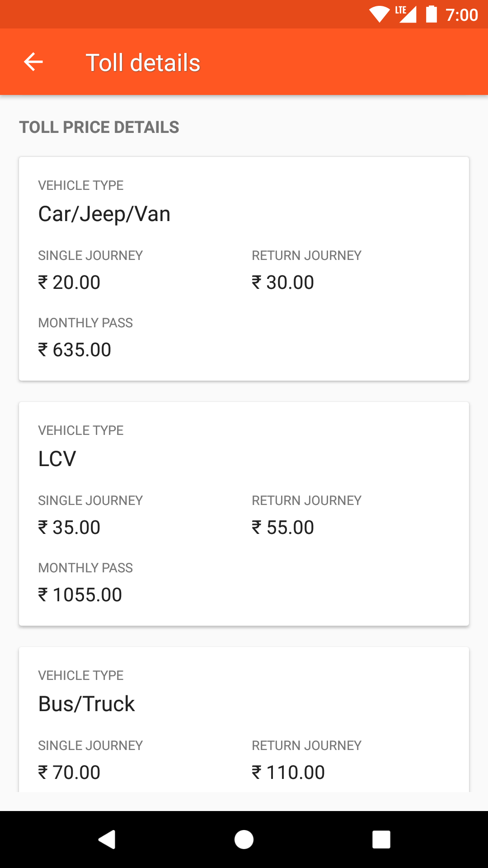Go back using the header arrow
This screenshot has width=488, height=868.
[33, 62]
